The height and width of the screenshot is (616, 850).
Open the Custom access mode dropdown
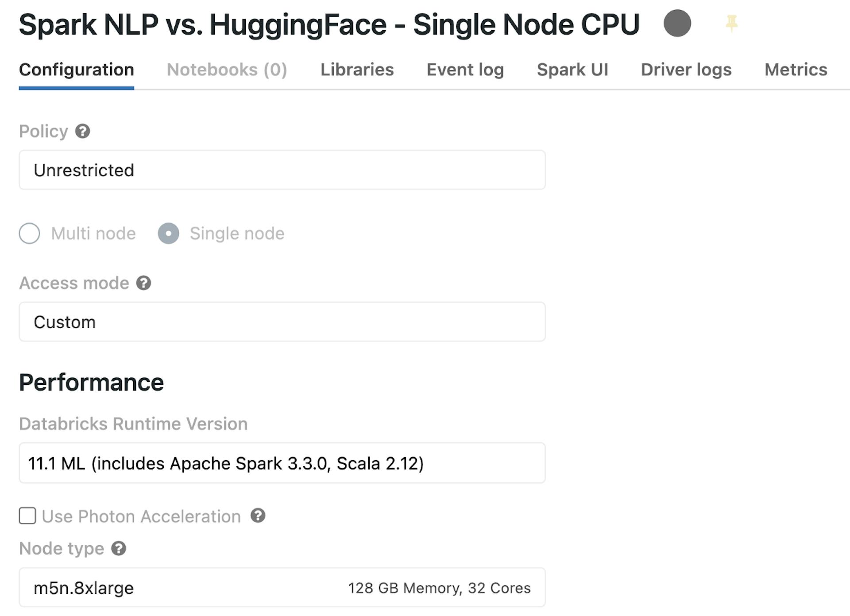(x=282, y=322)
